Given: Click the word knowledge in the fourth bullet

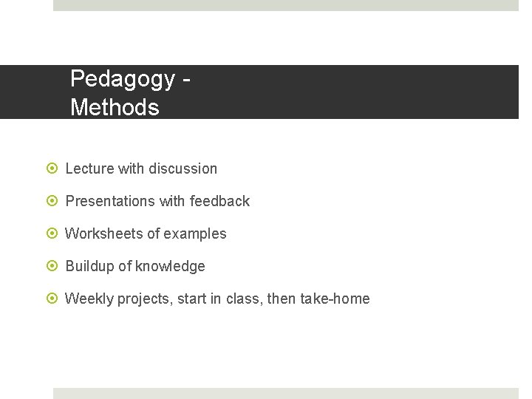Looking at the screenshot, I should [173, 266].
